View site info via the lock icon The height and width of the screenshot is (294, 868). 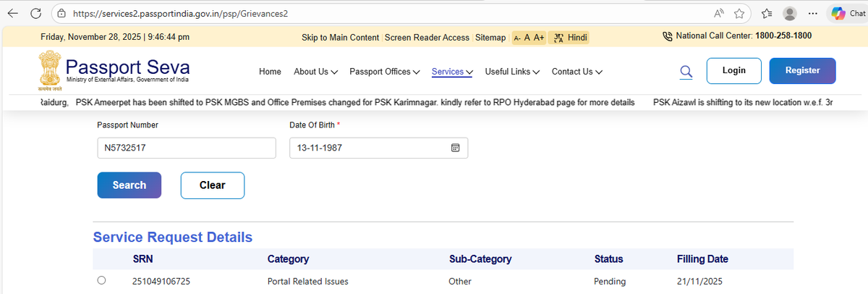[61, 13]
